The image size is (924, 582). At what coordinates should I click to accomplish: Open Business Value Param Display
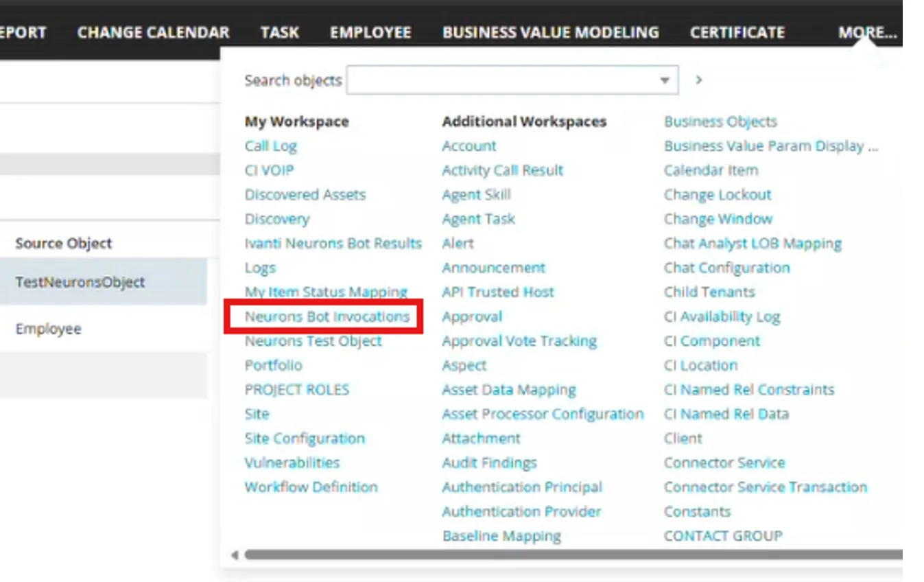coord(771,145)
